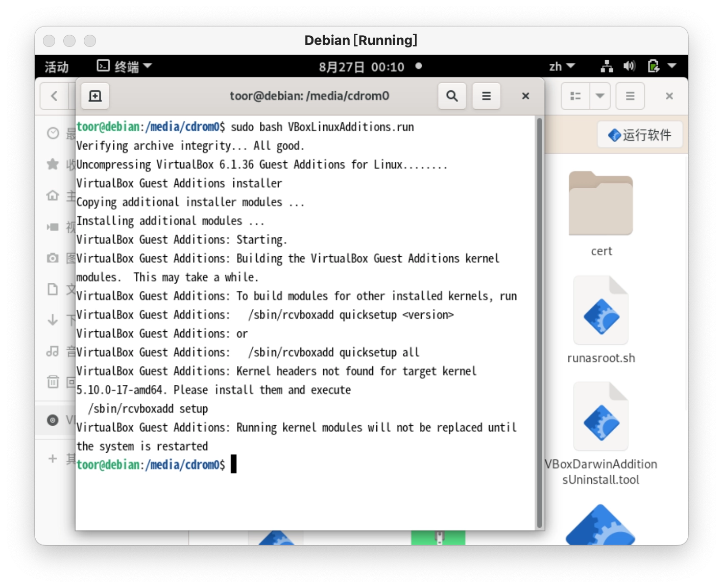Click the 运行软件 button
This screenshot has width=723, height=588.
640,135
